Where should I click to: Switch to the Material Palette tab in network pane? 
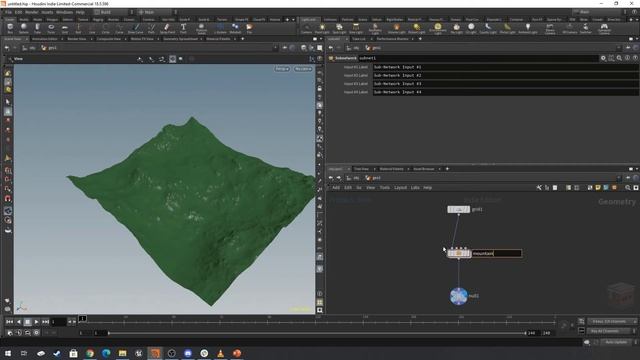[391, 169]
